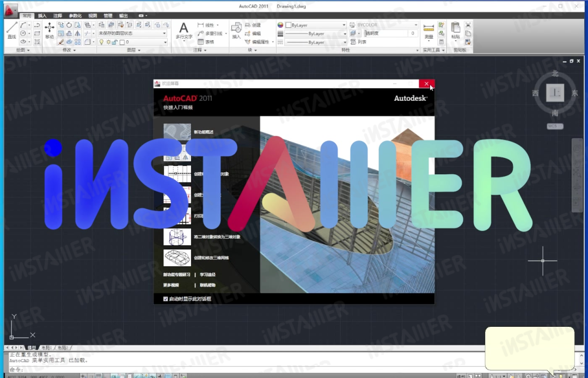Click the 联机帮助 link
This screenshot has width=588, height=378.
pos(208,285)
